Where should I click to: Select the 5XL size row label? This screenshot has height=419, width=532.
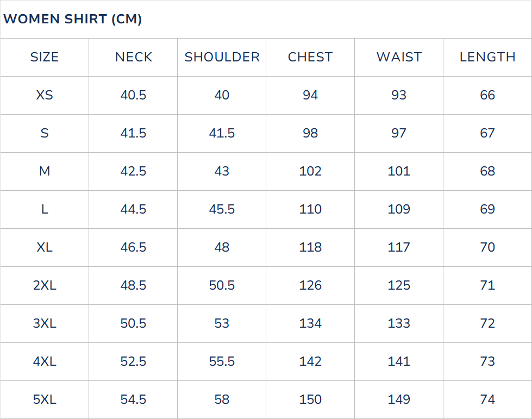[x=45, y=399]
